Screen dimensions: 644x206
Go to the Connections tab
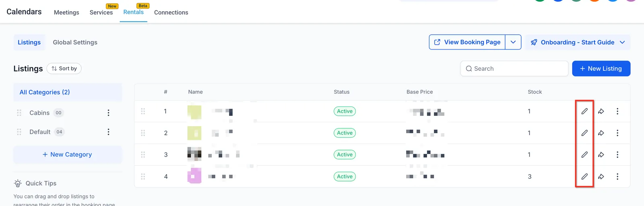point(171,12)
